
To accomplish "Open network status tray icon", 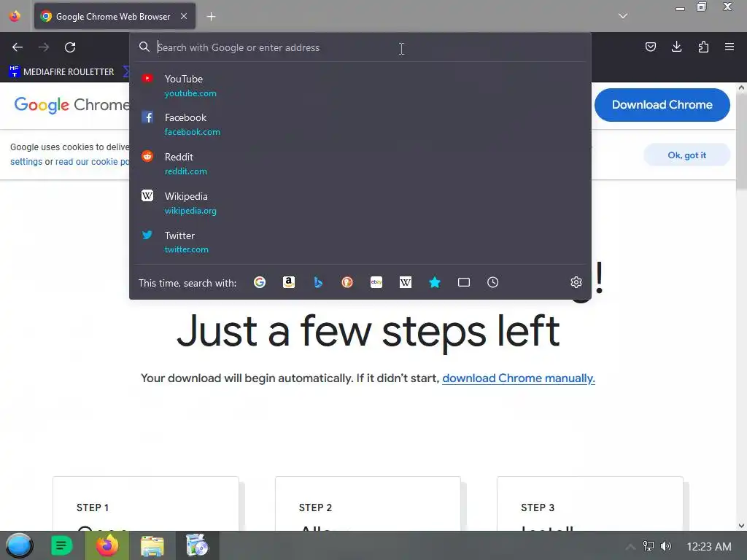I will pos(649,546).
